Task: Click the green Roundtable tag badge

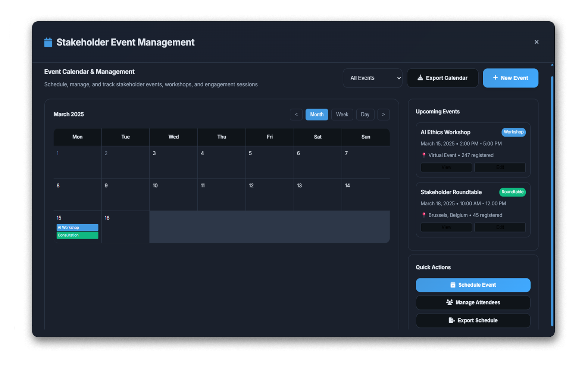Action: [512, 192]
